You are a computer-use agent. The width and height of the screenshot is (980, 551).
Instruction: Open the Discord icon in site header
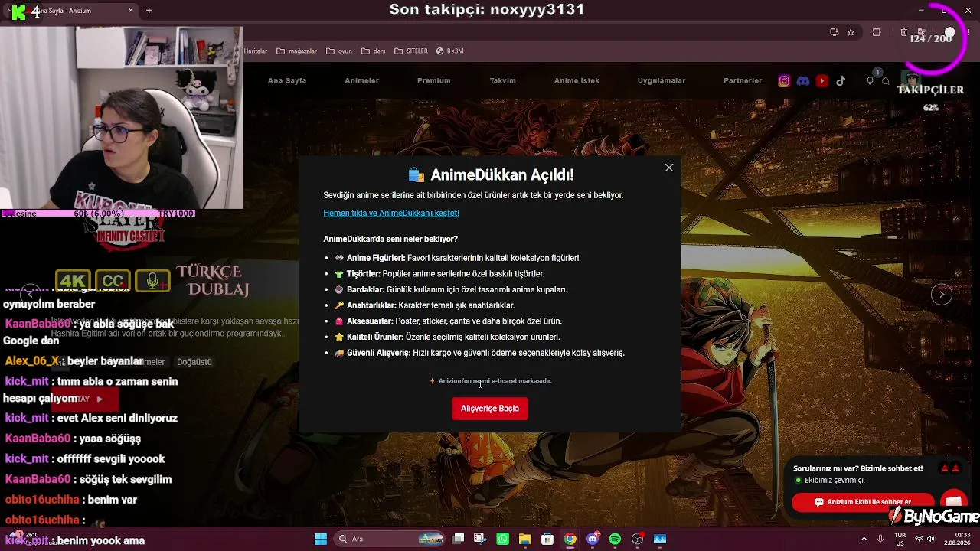tap(803, 81)
